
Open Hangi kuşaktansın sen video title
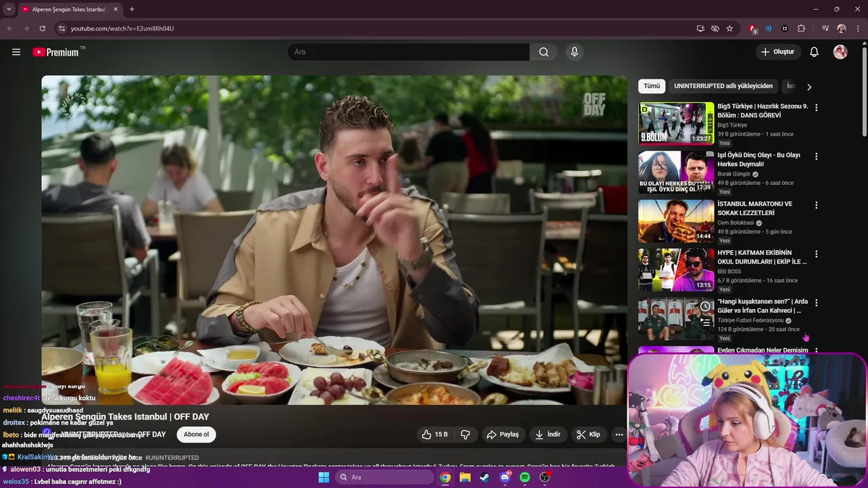click(763, 306)
